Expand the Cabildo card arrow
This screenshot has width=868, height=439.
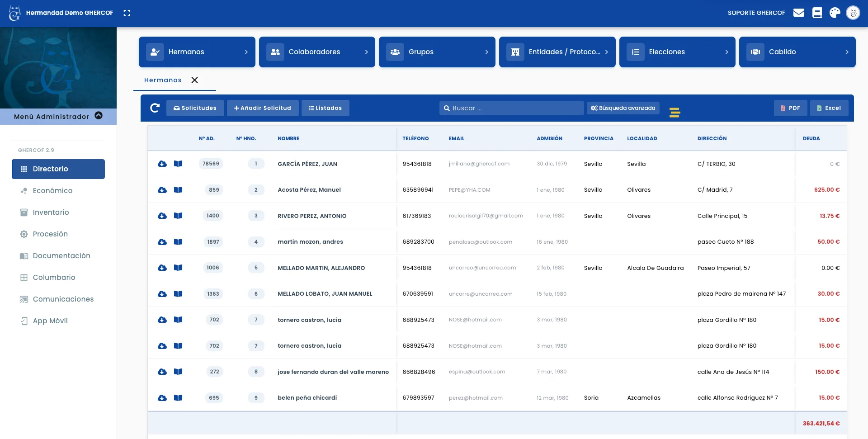[847, 52]
